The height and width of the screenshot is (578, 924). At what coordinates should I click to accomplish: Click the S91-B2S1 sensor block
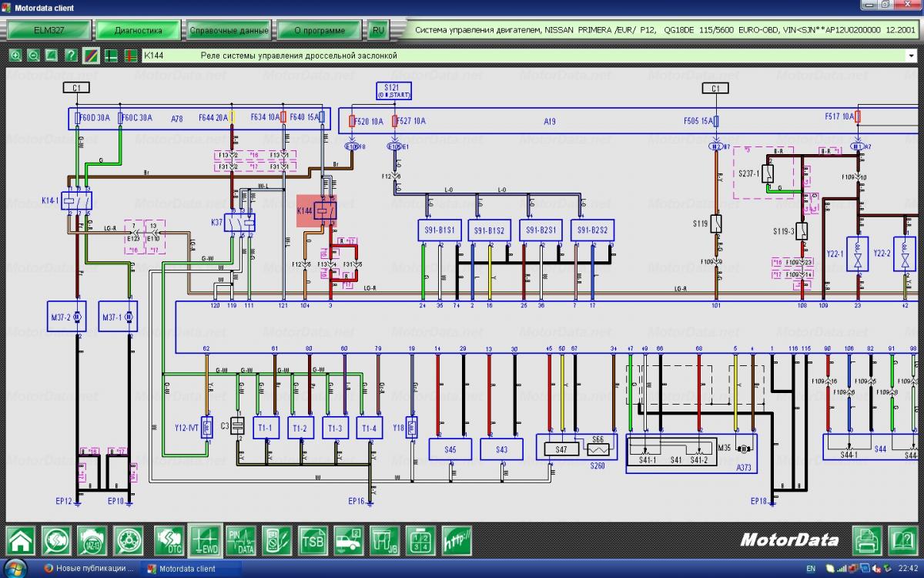pos(542,230)
